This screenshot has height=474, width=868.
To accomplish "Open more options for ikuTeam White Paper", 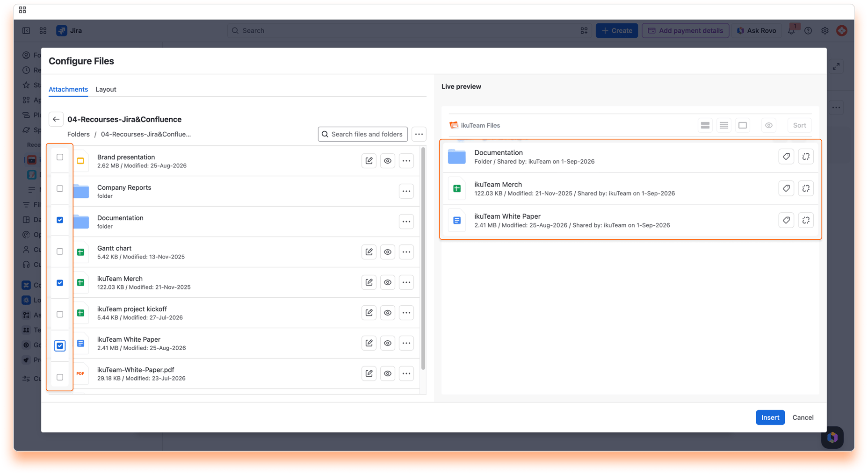I will tap(406, 343).
